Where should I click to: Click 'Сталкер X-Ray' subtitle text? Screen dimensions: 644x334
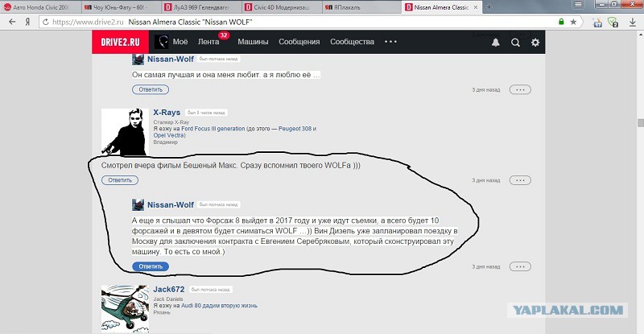[x=171, y=122]
